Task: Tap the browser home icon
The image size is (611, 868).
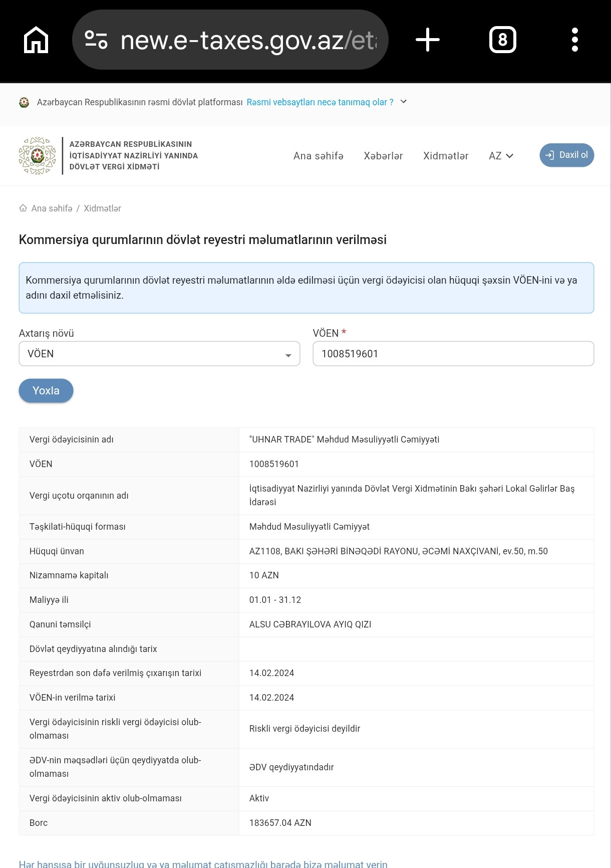Action: click(x=36, y=40)
